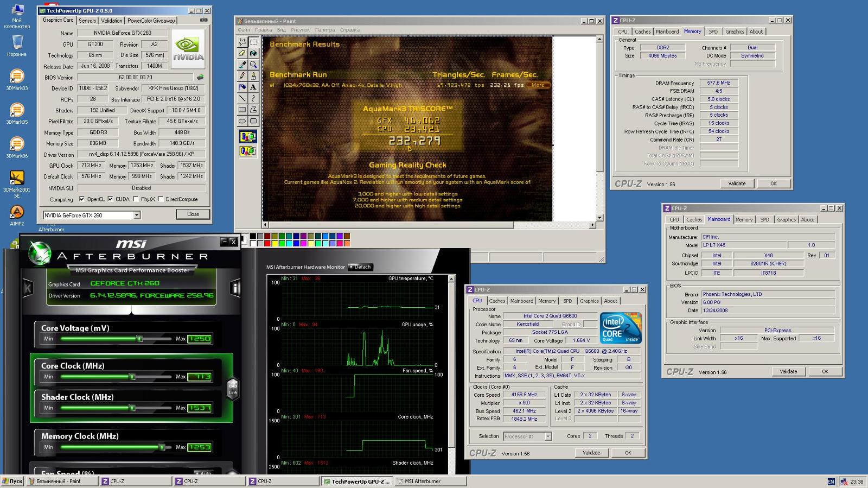Screen dimensions: 868x488
Task: Click the Memory Clock slider handle
Action: click(x=162, y=447)
